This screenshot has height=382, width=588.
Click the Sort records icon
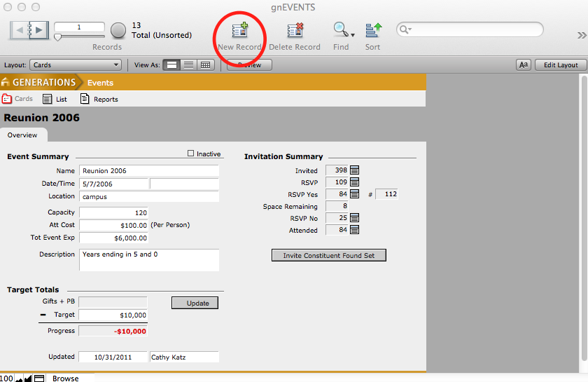coord(372,30)
